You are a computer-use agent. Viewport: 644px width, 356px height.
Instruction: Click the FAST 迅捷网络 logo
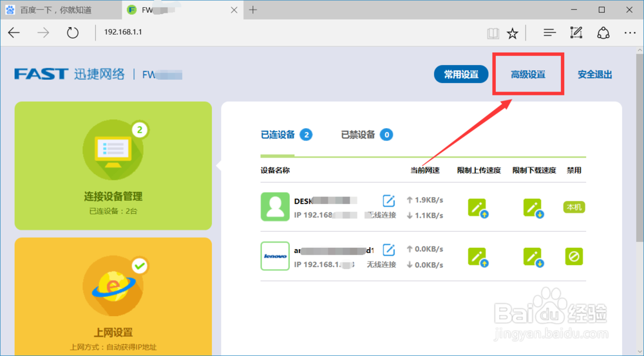(x=70, y=74)
